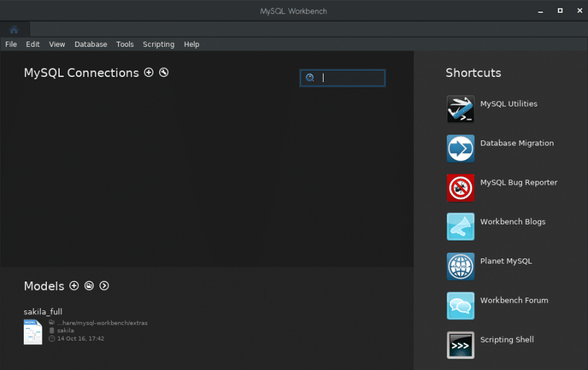
Task: Open the Database menu
Action: coord(91,44)
